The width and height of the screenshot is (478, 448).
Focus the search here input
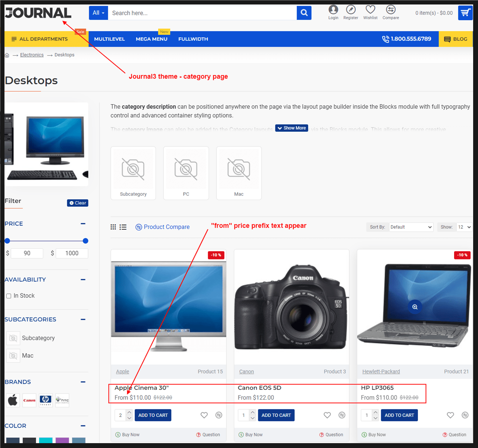203,13
